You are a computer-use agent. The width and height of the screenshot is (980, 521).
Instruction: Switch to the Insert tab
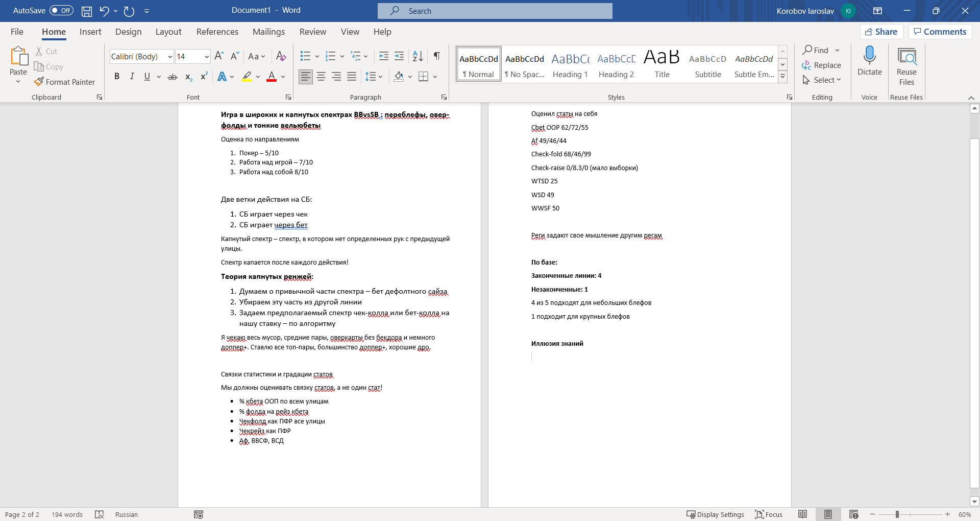(90, 32)
